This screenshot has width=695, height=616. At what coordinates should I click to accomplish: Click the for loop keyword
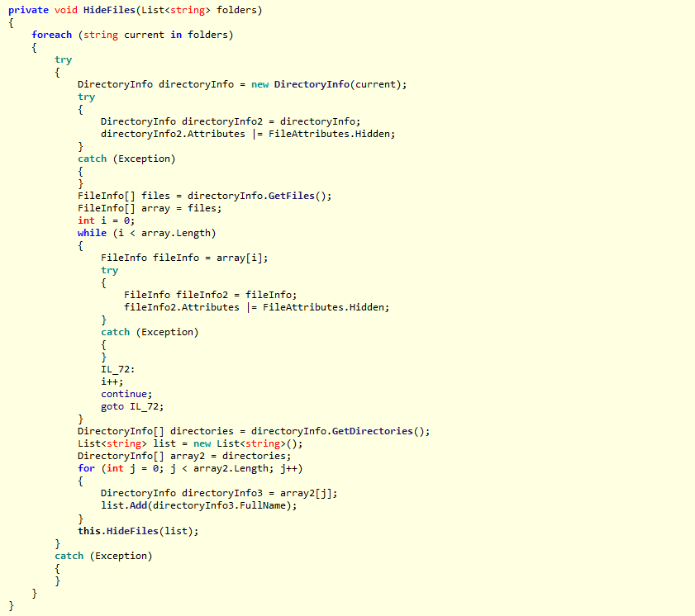pyautogui.click(x=86, y=468)
